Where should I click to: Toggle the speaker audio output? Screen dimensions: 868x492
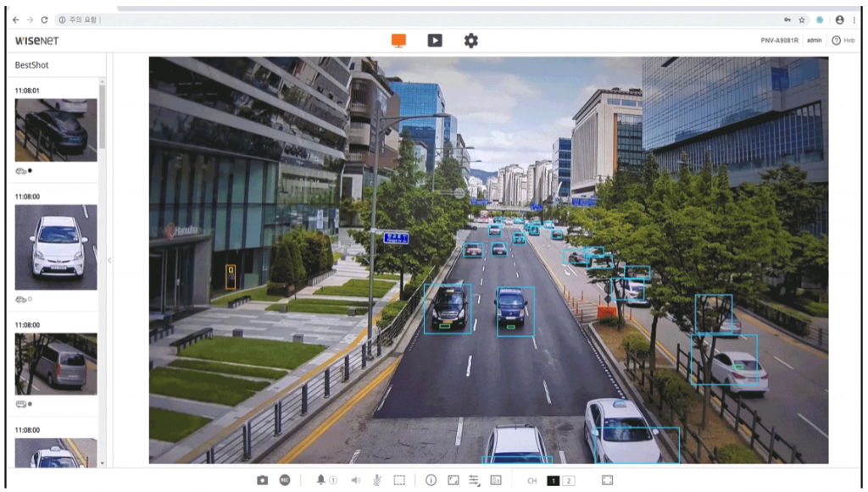[x=356, y=480]
